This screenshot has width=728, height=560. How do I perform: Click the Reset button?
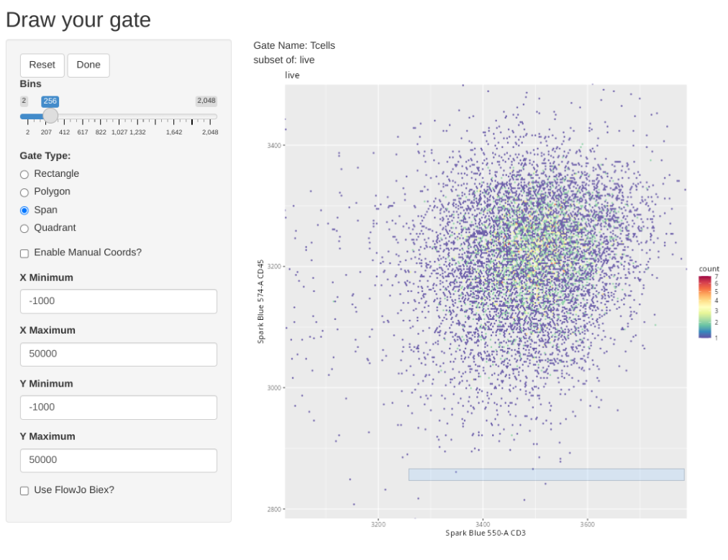[x=42, y=65]
